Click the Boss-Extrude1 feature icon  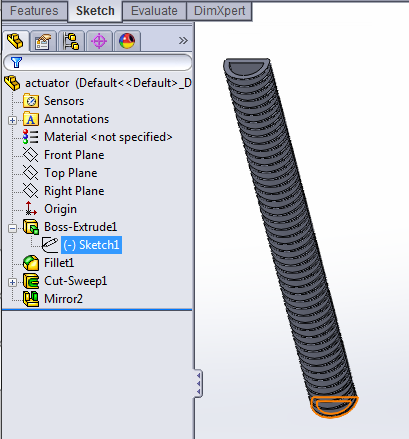pyautogui.click(x=31, y=227)
